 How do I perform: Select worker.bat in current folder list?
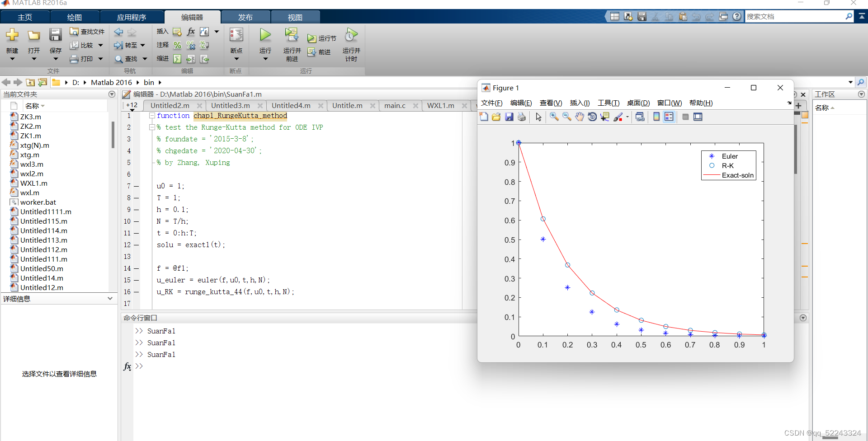[x=38, y=202]
